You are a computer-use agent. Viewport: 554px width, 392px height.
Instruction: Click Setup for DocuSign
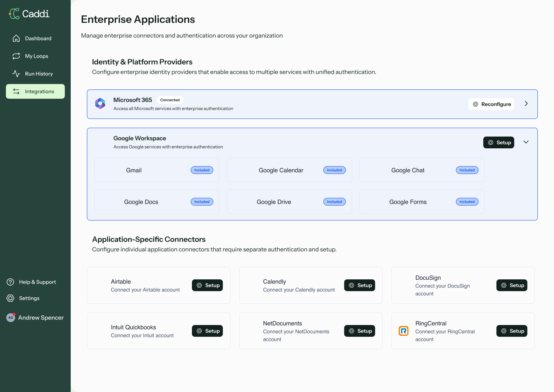[512, 285]
